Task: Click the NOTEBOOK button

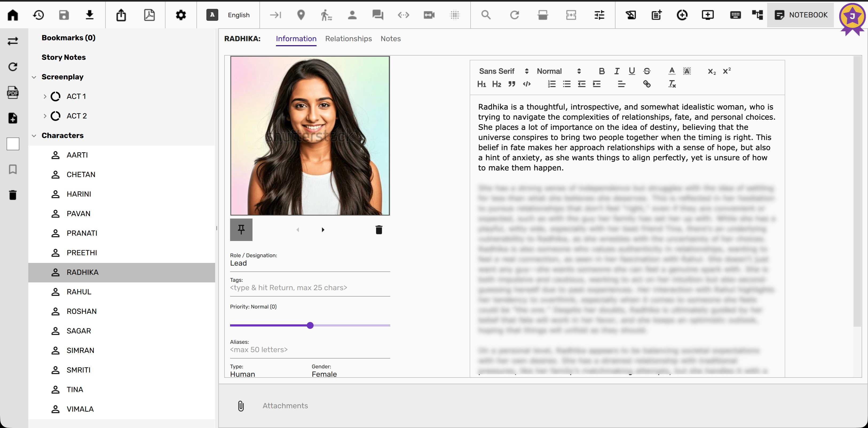Action: tap(801, 15)
